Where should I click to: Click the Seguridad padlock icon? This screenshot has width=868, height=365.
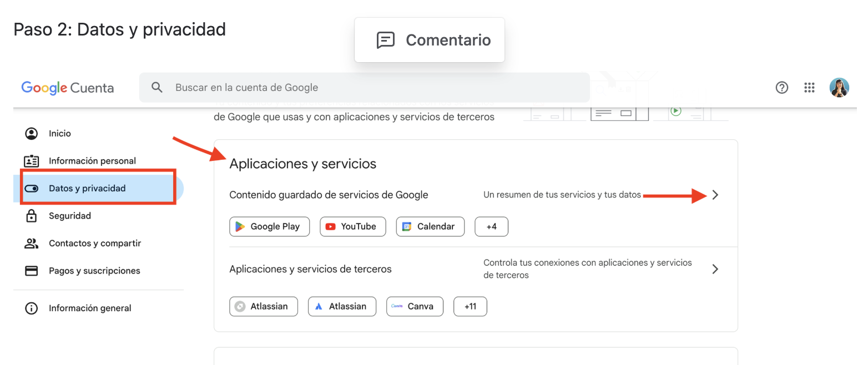(x=32, y=216)
